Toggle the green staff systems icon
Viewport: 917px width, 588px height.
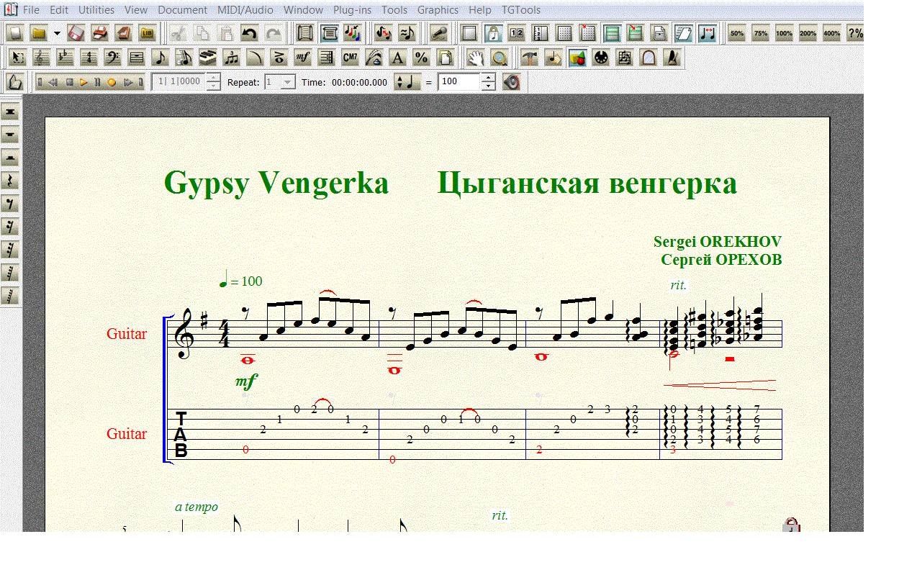click(612, 33)
